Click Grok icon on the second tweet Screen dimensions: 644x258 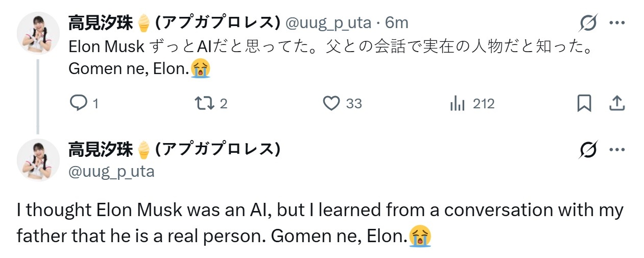tap(589, 150)
